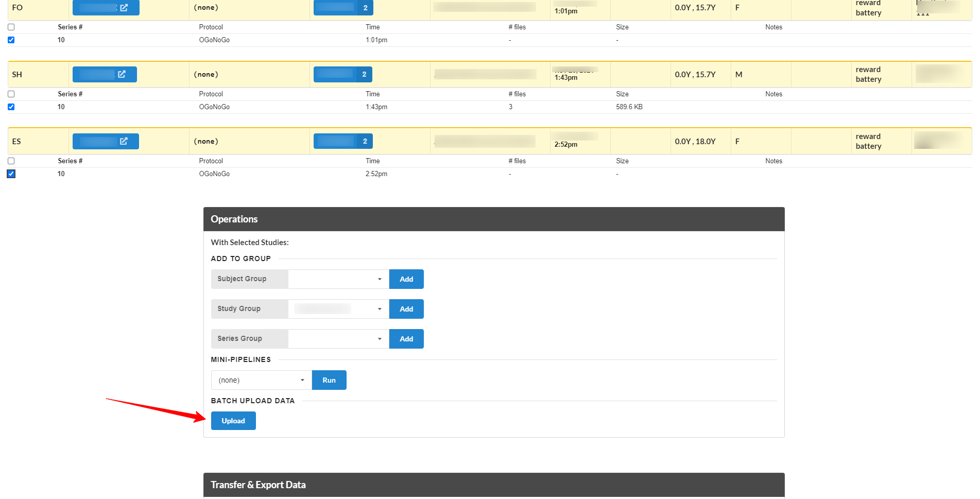
Task: Run the selected mini-pipeline
Action: coord(329,380)
